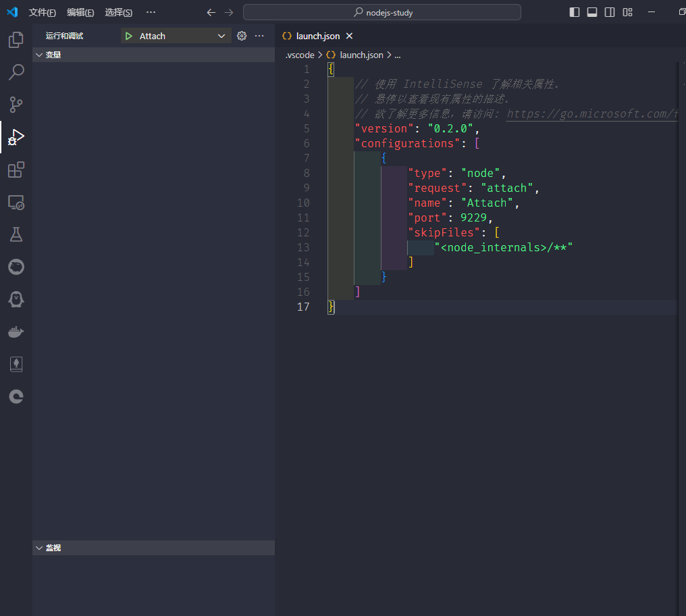Open the 选择(S) menu
686x616 pixels.
(x=119, y=12)
